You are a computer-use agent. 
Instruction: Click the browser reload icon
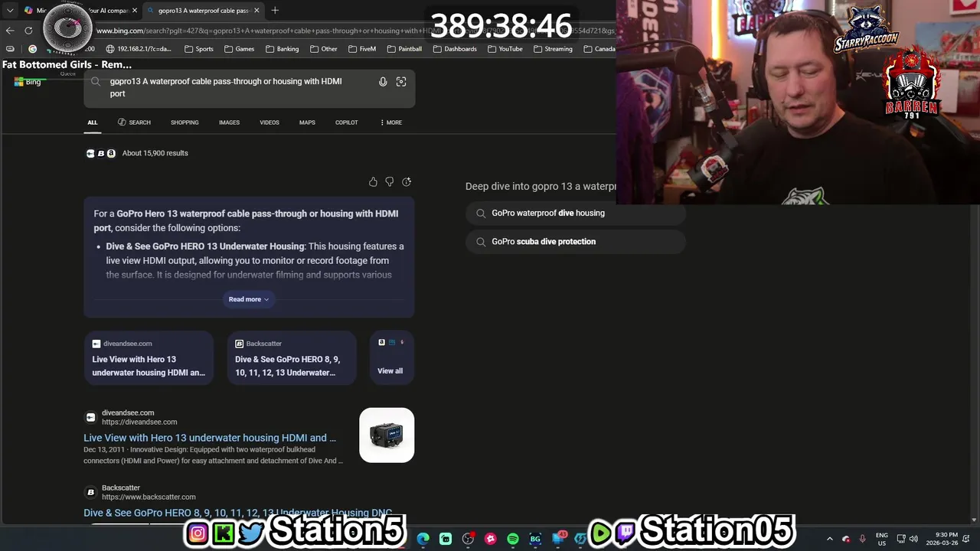(28, 31)
